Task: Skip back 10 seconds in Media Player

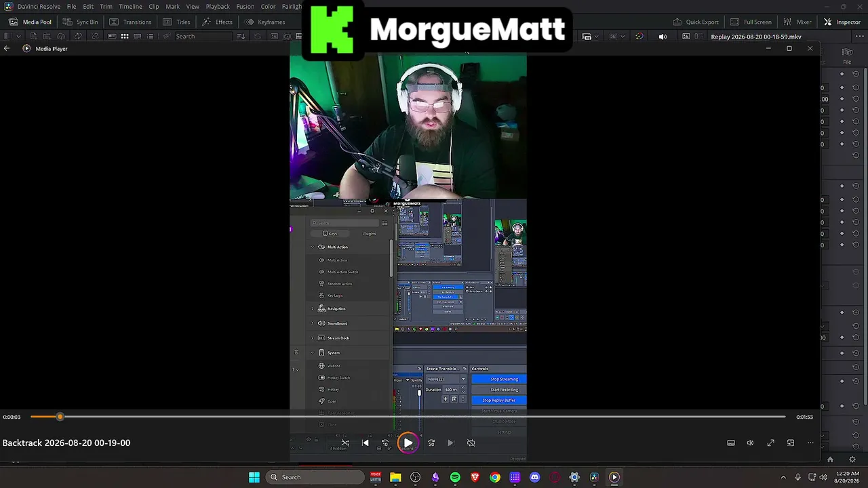Action: coord(385,443)
